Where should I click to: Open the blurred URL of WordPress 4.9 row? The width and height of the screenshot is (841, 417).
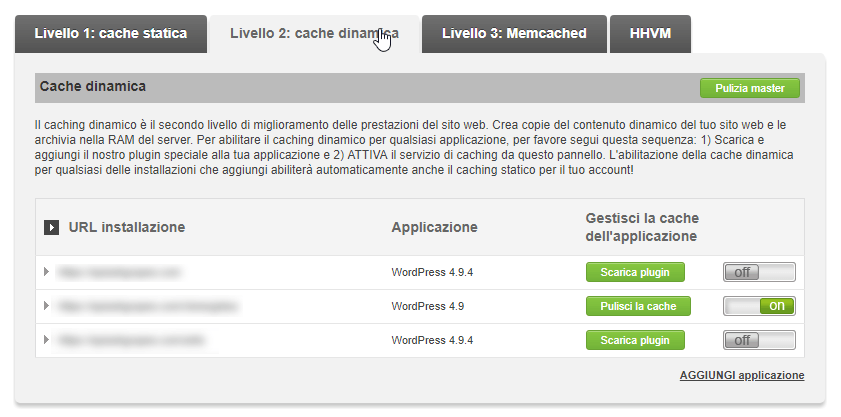pyautogui.click(x=136, y=306)
